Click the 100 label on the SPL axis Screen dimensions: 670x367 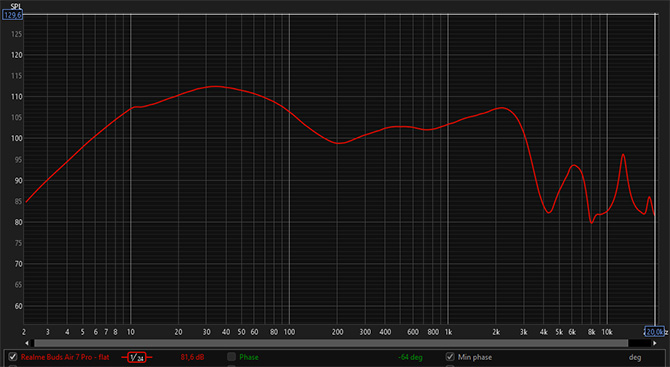tap(17, 139)
